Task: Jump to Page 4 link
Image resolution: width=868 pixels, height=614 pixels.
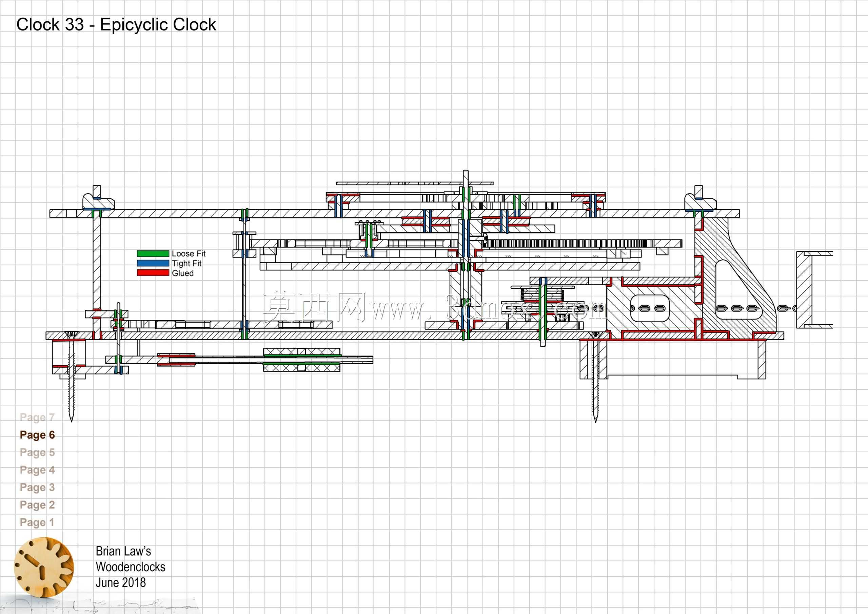Action: 37,470
